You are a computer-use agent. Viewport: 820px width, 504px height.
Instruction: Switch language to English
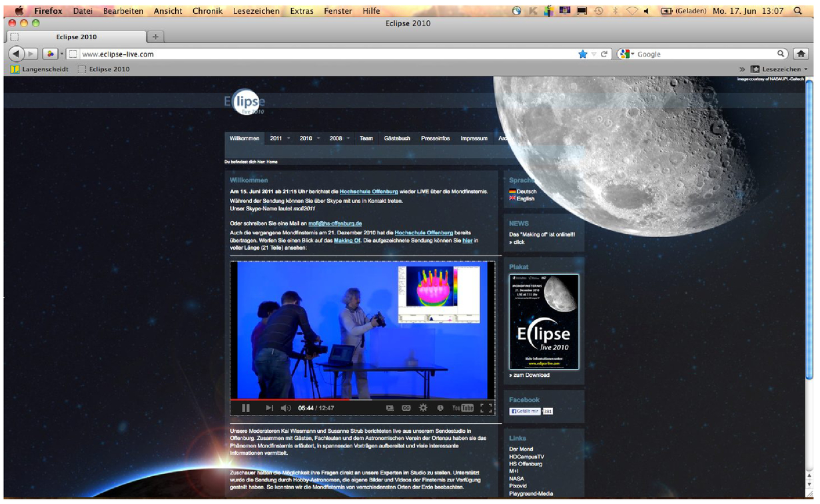click(522, 198)
